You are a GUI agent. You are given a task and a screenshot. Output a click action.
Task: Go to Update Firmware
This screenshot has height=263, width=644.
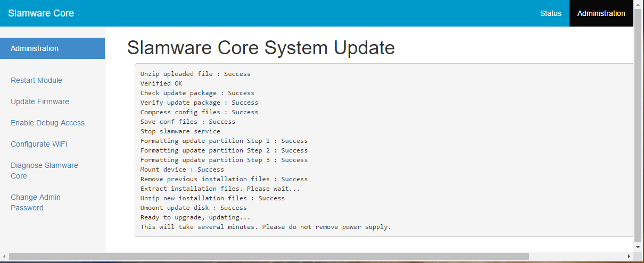click(40, 101)
